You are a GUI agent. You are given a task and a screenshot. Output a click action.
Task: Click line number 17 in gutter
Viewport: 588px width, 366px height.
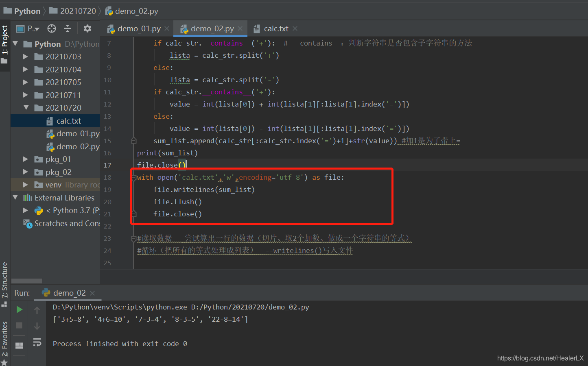(107, 165)
